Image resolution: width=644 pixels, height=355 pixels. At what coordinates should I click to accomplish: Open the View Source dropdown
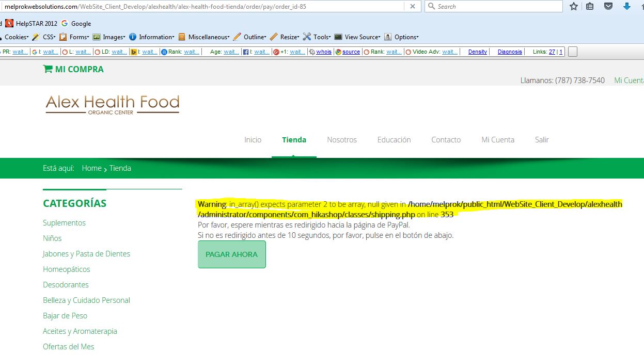point(357,37)
